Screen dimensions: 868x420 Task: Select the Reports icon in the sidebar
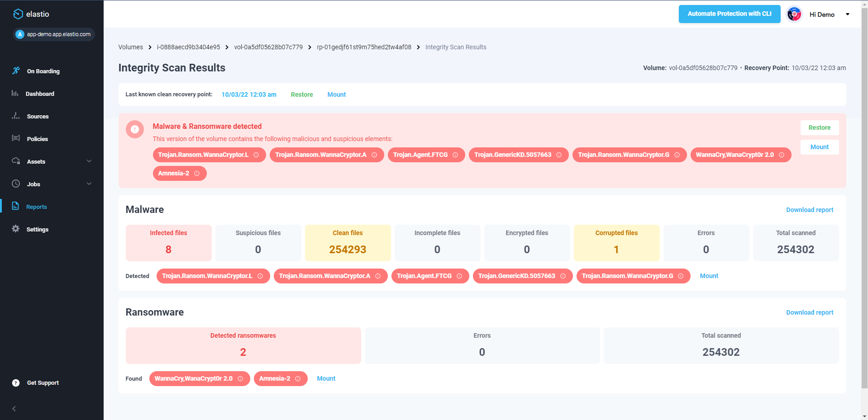tap(16, 207)
